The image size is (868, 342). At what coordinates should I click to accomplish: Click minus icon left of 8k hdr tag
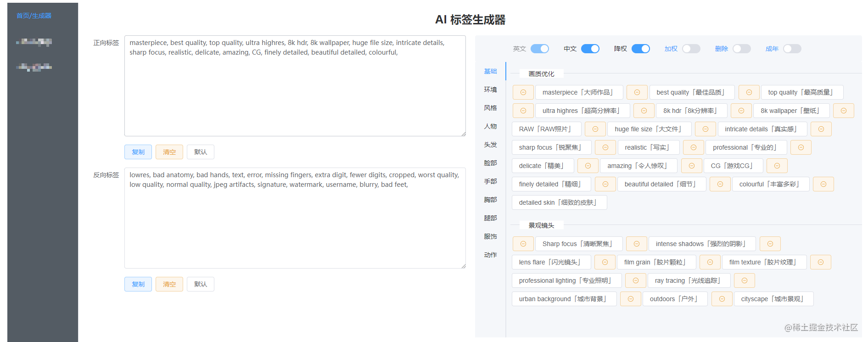point(644,111)
